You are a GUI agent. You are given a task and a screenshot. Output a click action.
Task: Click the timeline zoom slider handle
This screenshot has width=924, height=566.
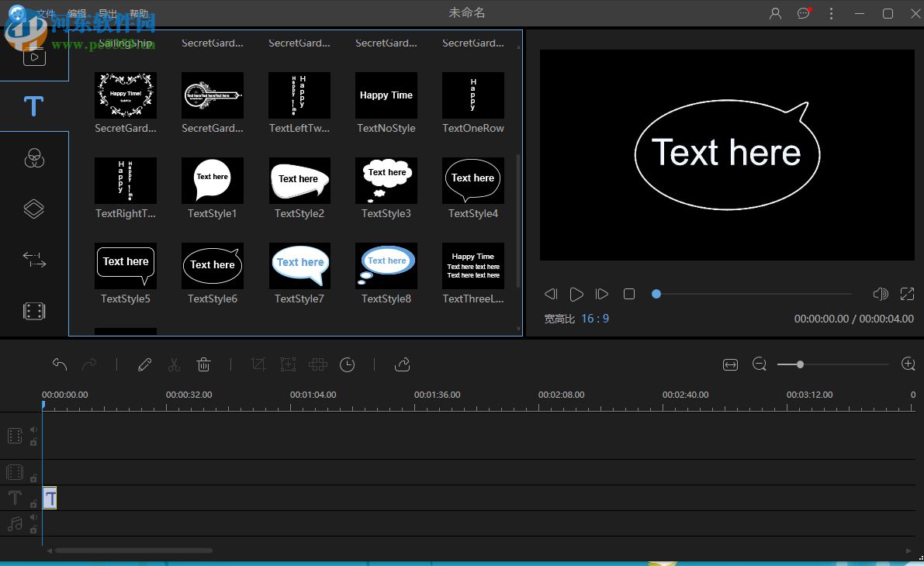click(800, 364)
